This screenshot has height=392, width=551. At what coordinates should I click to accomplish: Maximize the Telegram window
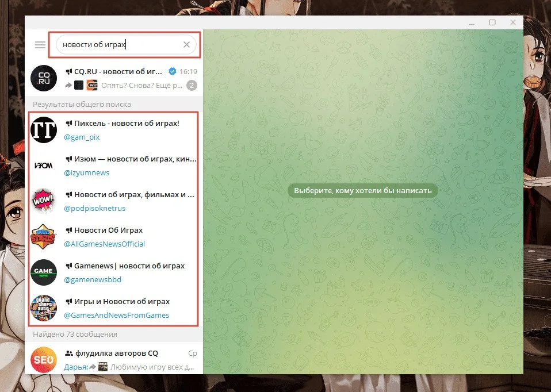coord(492,22)
